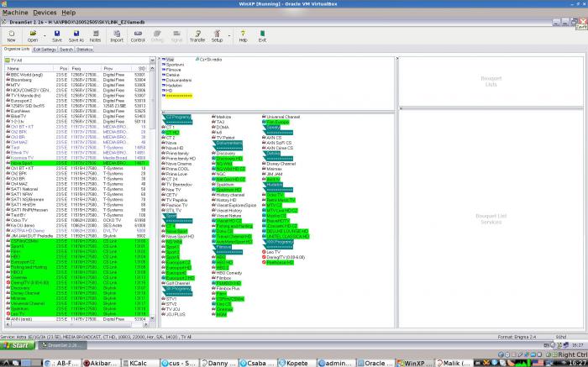Click the Help toolbar icon
Viewport: 588px width, 367px height.
(243, 36)
